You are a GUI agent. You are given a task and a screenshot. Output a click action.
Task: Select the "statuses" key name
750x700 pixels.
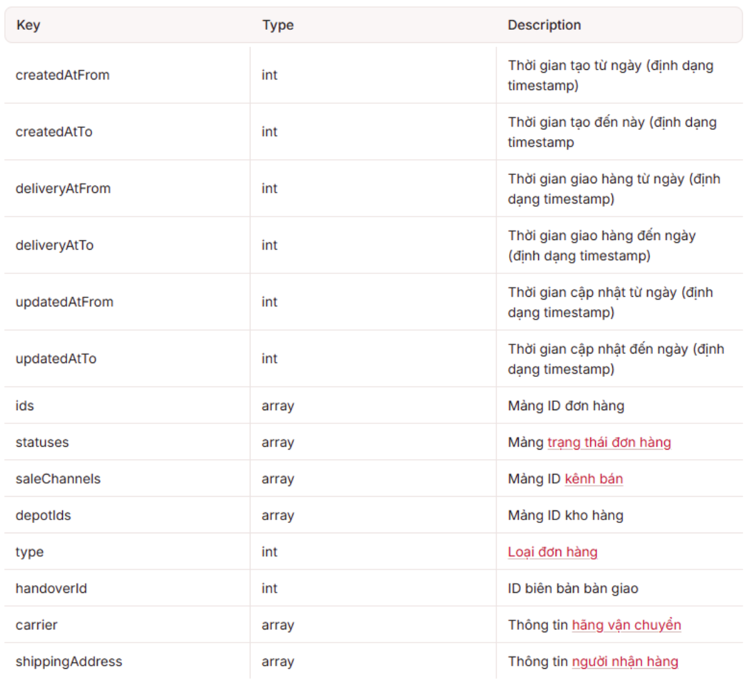42,443
